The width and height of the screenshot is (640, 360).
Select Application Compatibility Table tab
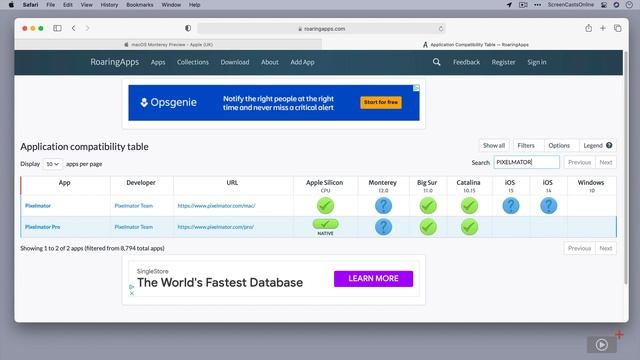(475, 44)
